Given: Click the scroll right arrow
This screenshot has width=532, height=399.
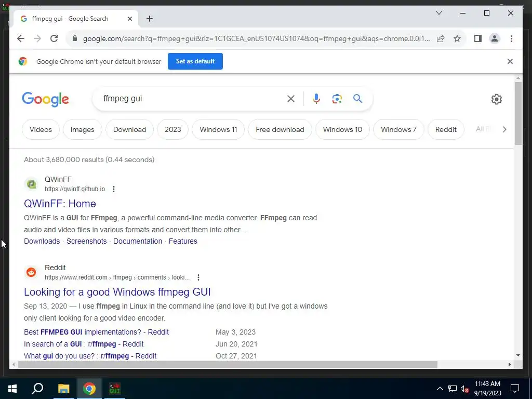Looking at the screenshot, I should (509, 365).
